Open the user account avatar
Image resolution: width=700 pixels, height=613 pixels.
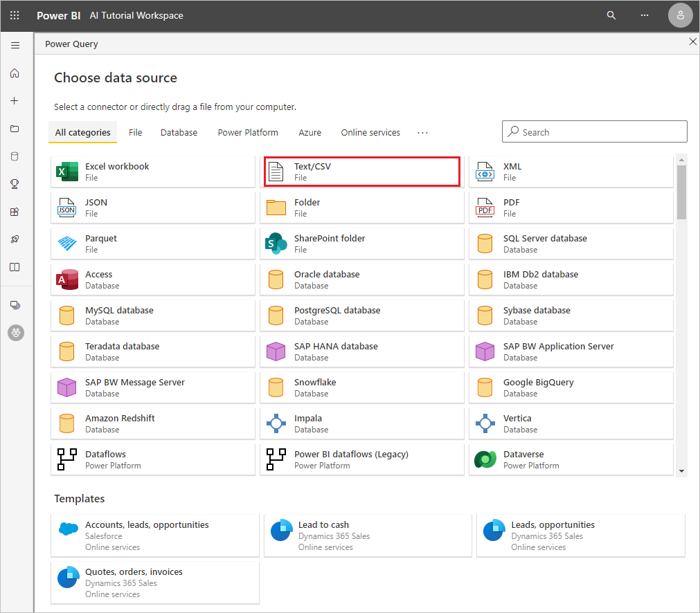tap(680, 15)
